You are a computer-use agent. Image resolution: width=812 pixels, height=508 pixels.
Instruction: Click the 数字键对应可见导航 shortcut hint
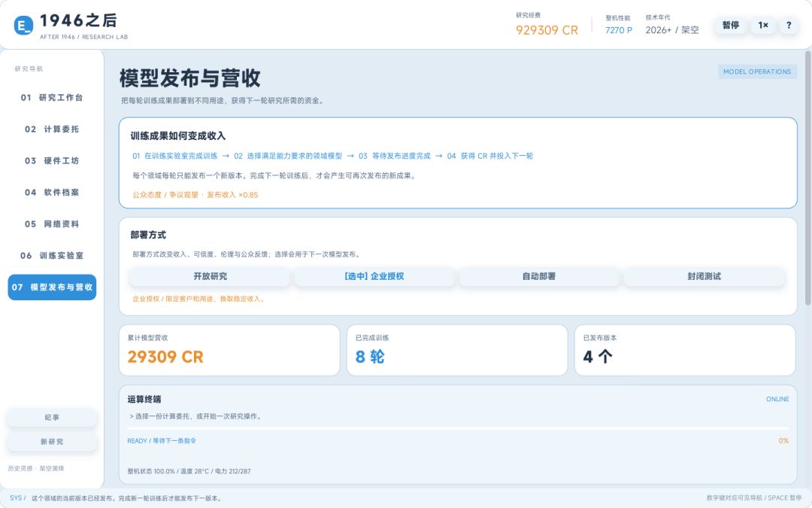pyautogui.click(x=754, y=498)
